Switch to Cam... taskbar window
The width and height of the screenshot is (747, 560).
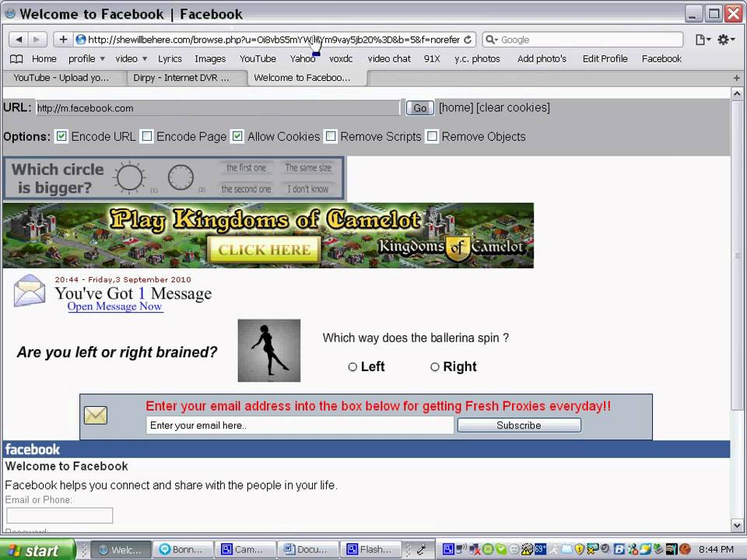(245, 550)
